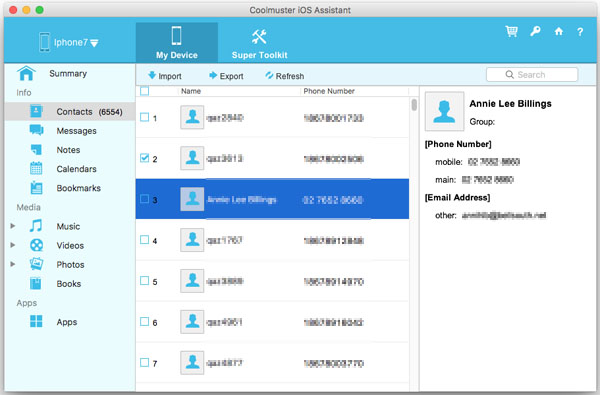Open Bookmarks in the sidebar
Viewport: 600px width, 395px height.
coord(78,188)
